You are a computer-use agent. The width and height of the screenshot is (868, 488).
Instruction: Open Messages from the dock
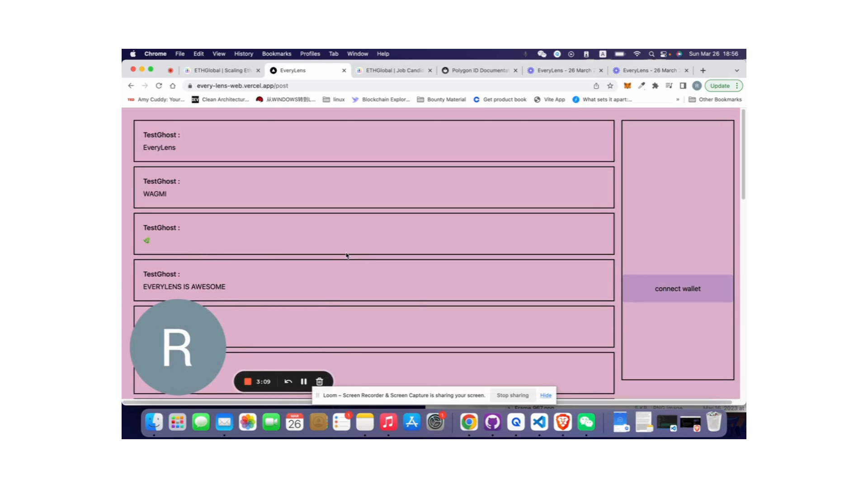[x=201, y=422]
